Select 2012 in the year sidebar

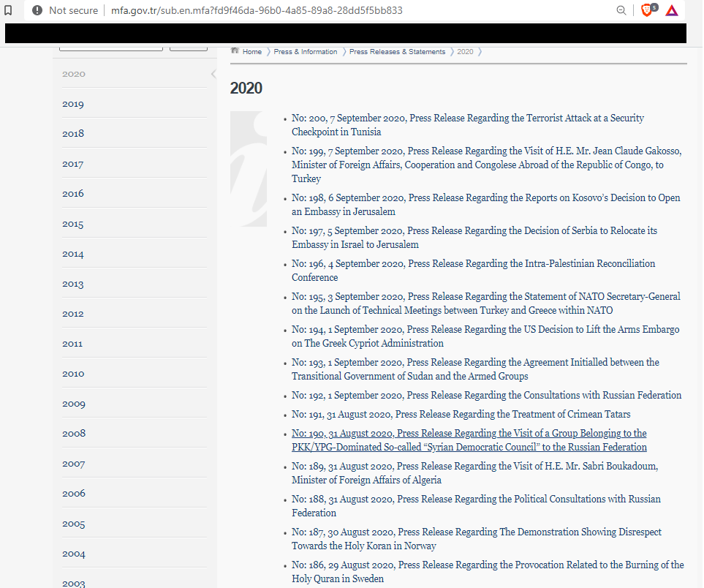click(x=73, y=314)
